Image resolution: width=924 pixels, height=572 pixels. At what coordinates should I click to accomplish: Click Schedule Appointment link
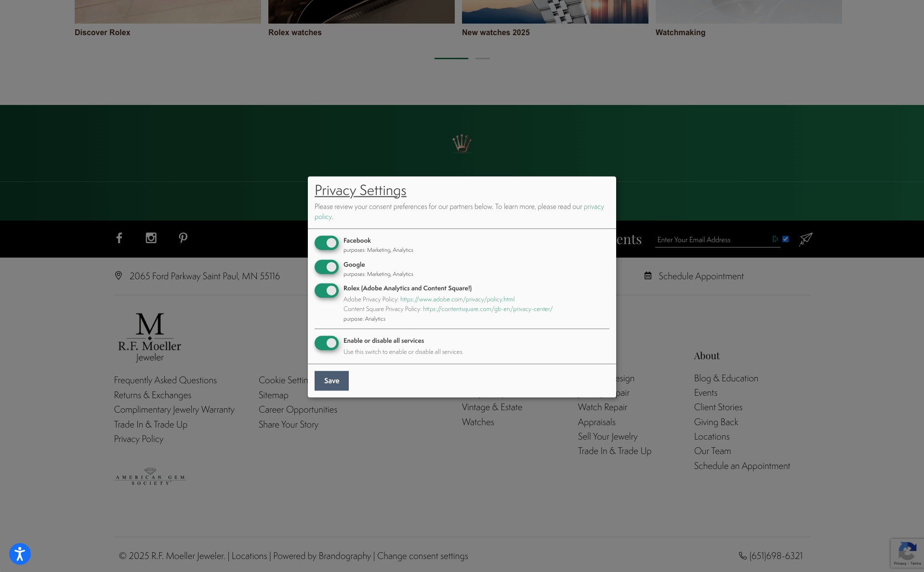701,276
